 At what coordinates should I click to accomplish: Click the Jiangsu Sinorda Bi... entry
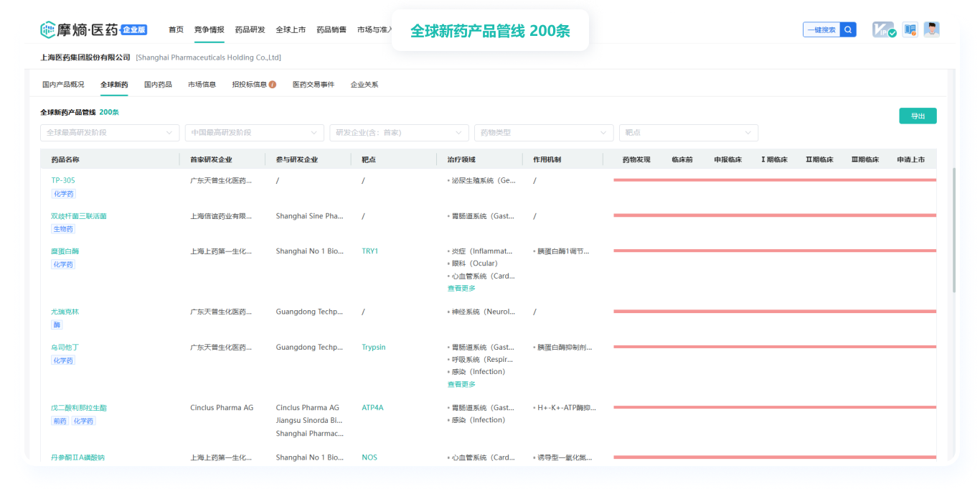point(309,420)
